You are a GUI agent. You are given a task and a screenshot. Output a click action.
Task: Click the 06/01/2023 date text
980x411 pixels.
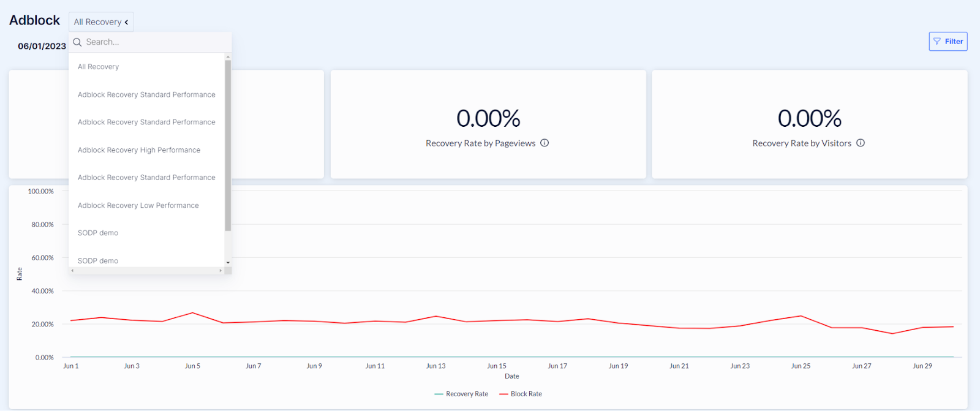pyautogui.click(x=42, y=46)
